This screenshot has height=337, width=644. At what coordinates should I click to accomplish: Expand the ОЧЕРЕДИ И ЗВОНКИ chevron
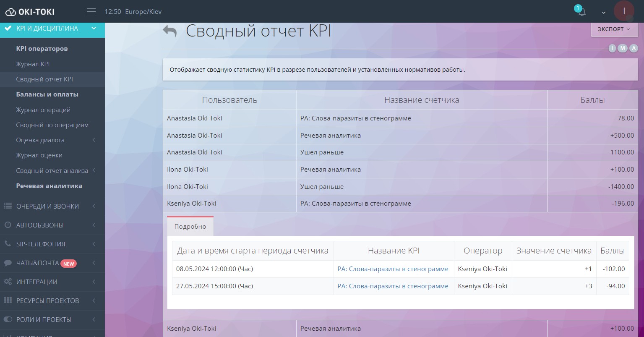coord(94,206)
